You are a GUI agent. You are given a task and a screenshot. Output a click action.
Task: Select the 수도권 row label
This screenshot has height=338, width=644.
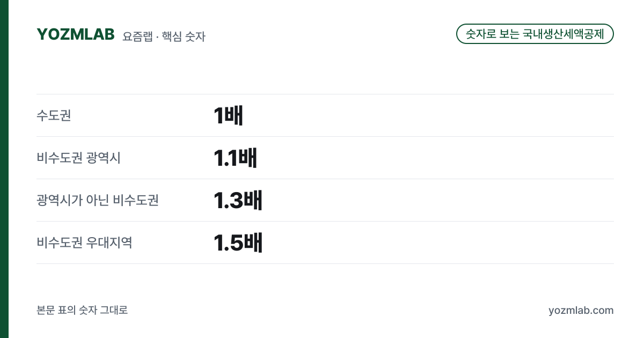(x=54, y=115)
